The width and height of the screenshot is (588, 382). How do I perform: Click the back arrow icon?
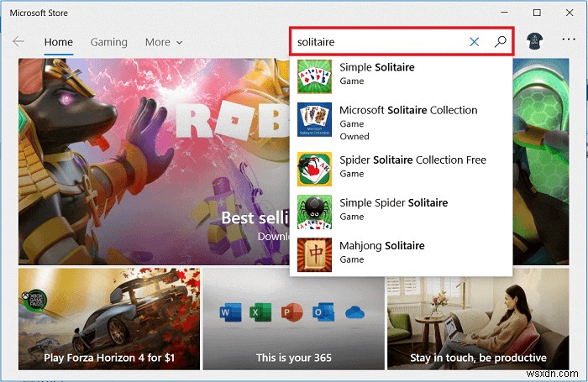(x=18, y=42)
